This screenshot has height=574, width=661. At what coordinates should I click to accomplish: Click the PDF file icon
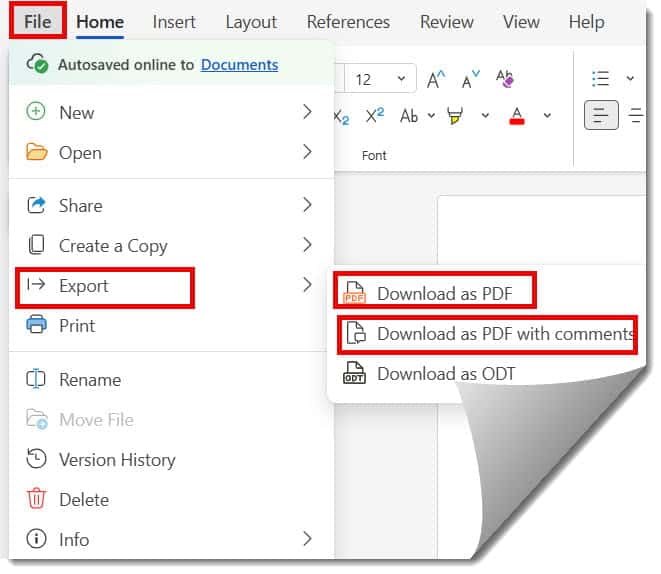(x=354, y=293)
